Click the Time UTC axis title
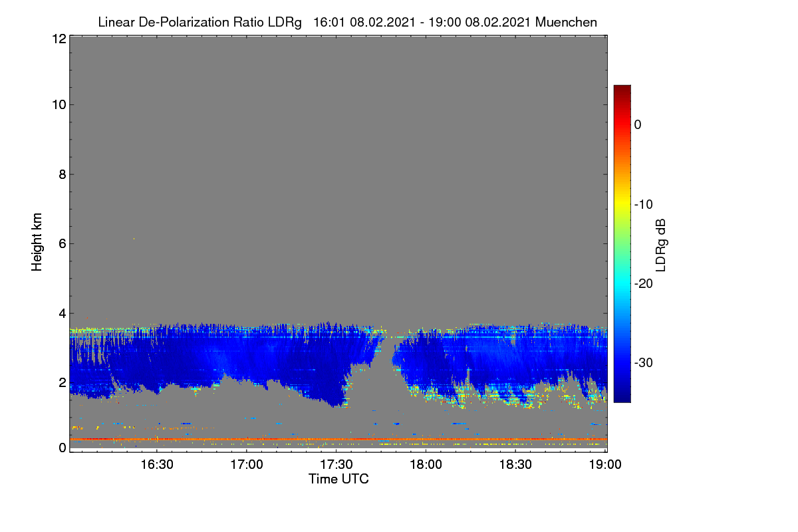This screenshot has height=532, width=798. point(338,479)
